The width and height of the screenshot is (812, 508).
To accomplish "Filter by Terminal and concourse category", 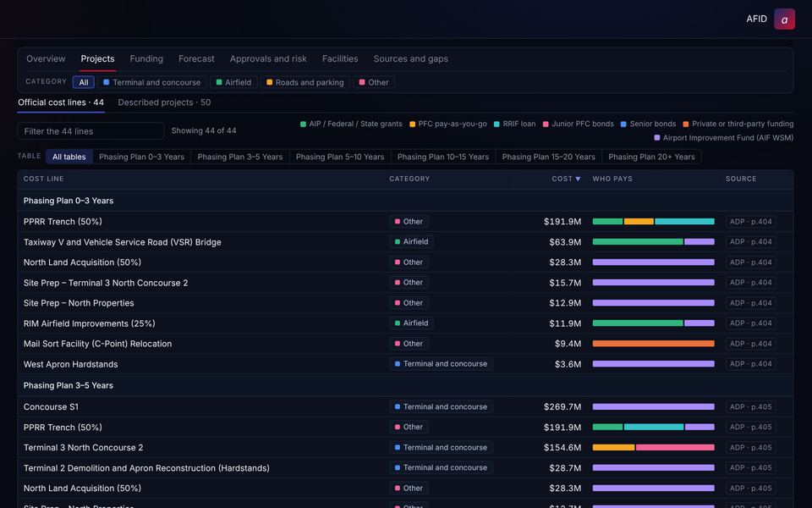I will pos(151,82).
